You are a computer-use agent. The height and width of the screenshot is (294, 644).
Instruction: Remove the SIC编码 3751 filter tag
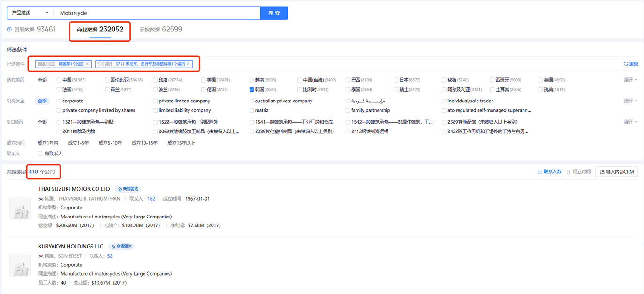click(x=188, y=64)
